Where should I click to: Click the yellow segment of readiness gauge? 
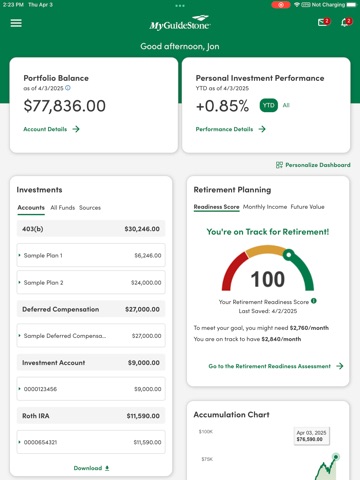(x=265, y=250)
